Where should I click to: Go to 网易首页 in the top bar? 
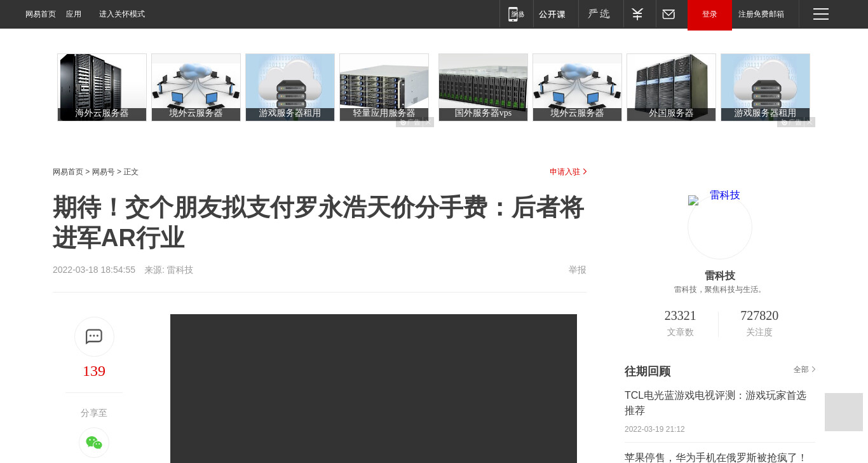pos(41,14)
